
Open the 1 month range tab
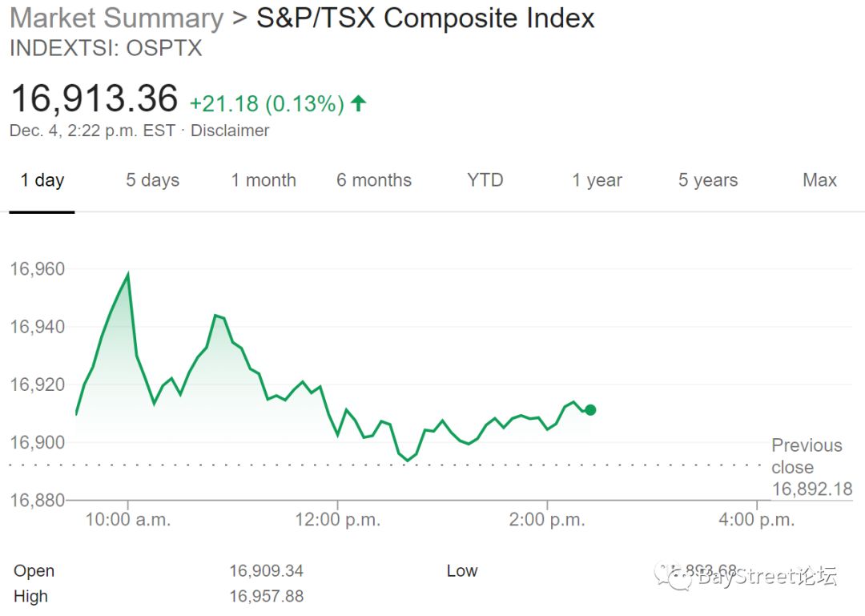point(264,180)
